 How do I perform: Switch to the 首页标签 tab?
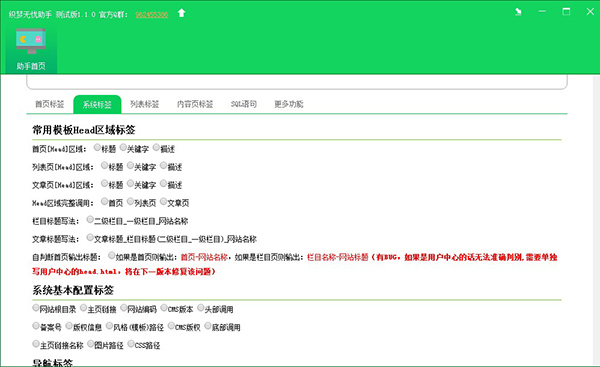coord(50,104)
